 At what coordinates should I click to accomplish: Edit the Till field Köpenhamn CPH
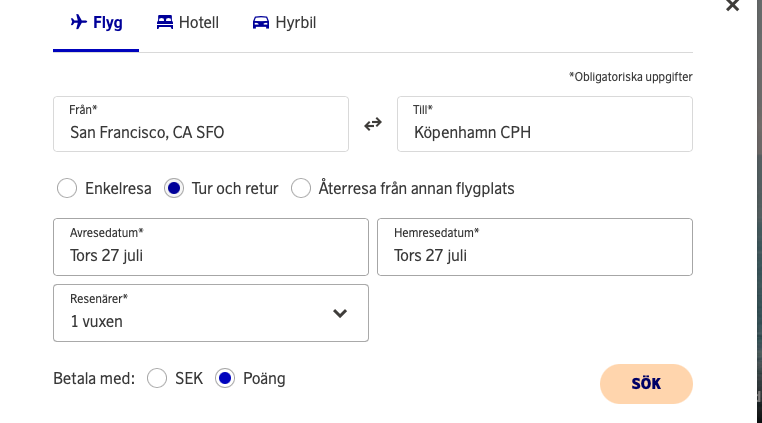point(544,131)
